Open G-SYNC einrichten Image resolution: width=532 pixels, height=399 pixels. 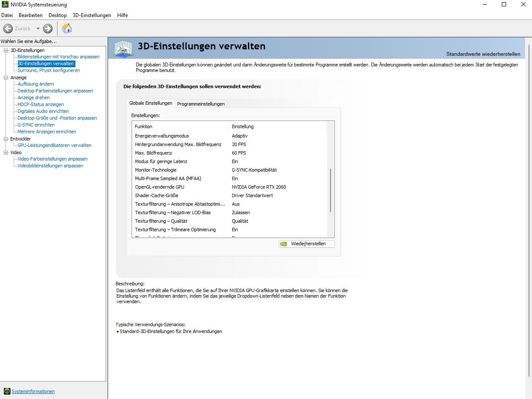pyautogui.click(x=36, y=125)
